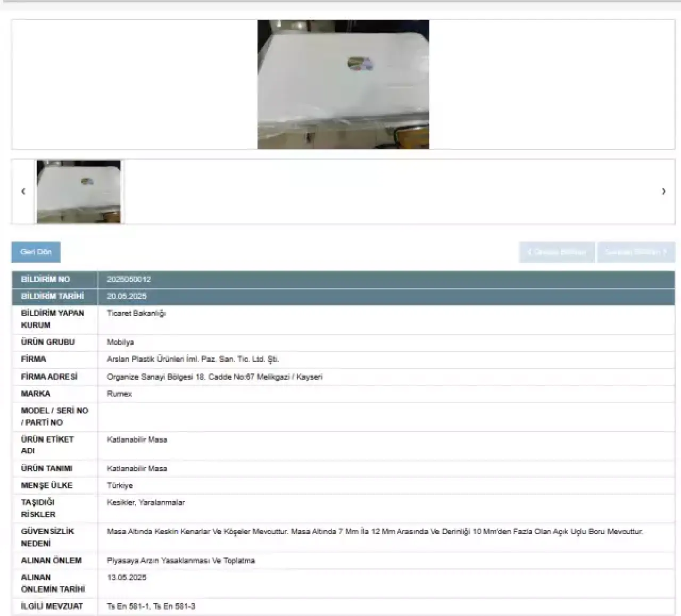Open the large product photo
Image resolution: width=681 pixels, height=616 pixels.
tap(343, 85)
